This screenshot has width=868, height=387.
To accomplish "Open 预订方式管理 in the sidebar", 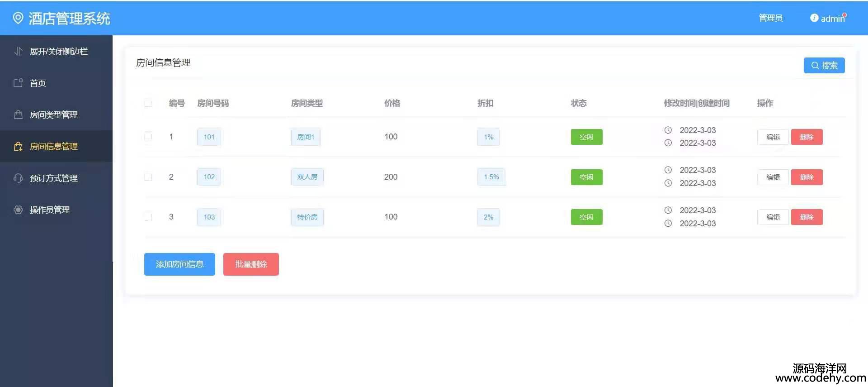I will [x=56, y=178].
